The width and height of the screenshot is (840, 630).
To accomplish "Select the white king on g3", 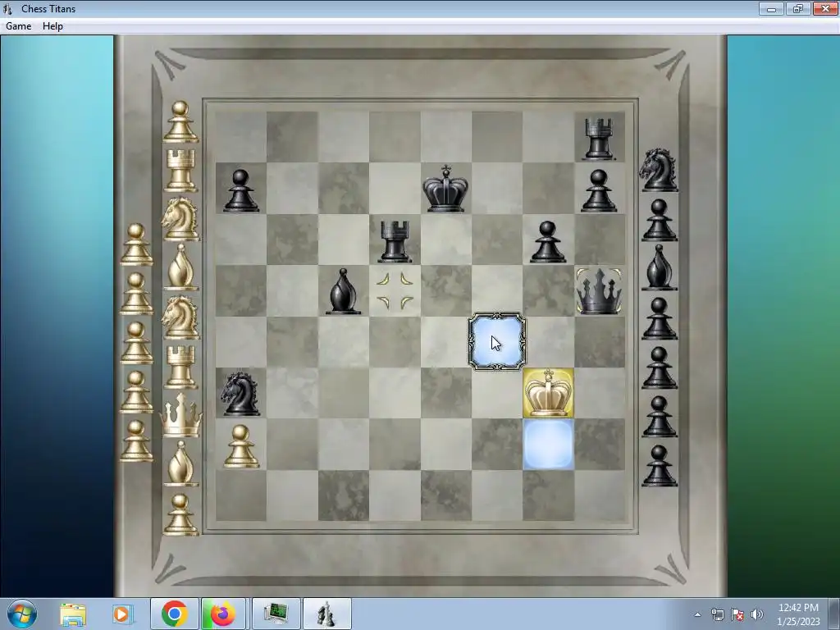I will pyautogui.click(x=548, y=393).
